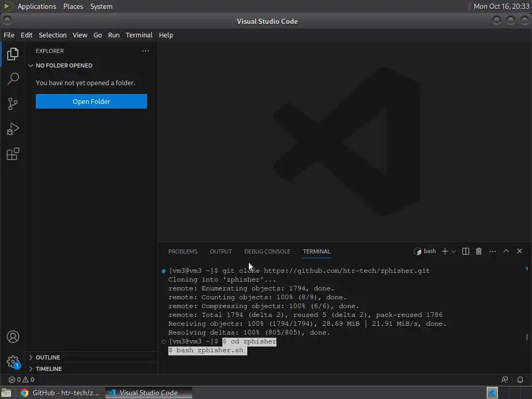
Task: Open terminal panel more actions ellipsis
Action: pos(493,251)
